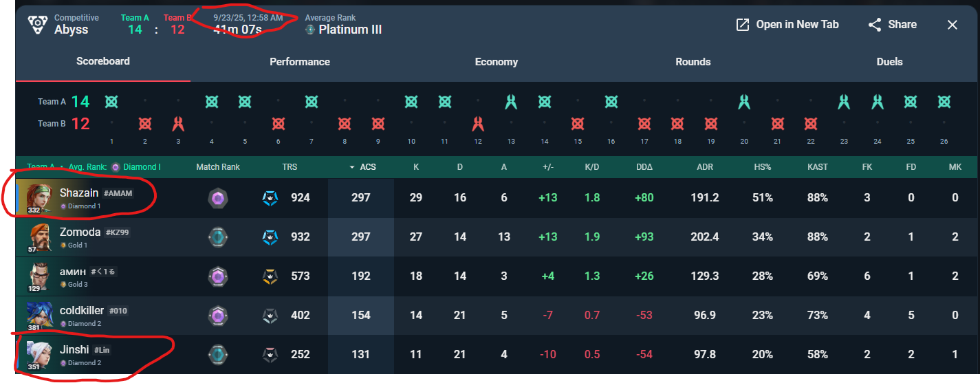Sort by ADR column header
980x383 pixels.
click(x=705, y=167)
